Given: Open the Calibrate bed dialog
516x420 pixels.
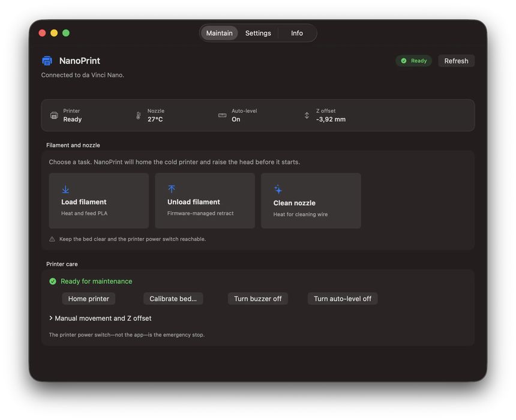Looking at the screenshot, I should [173, 299].
